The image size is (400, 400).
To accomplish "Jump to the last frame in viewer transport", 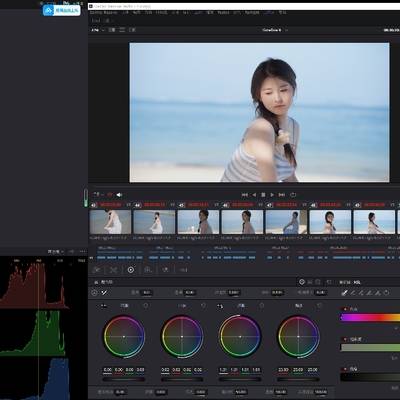I will (x=282, y=195).
